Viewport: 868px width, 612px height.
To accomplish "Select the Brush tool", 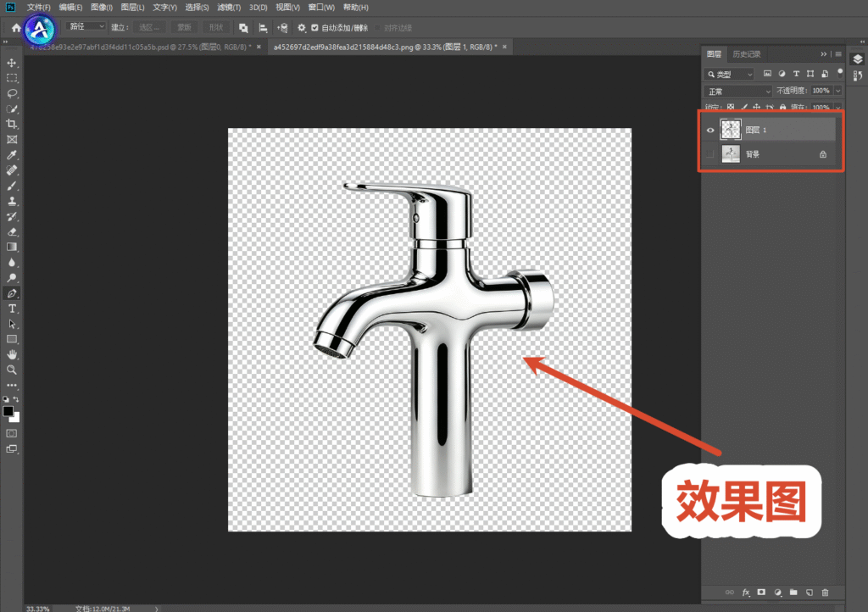I will click(12, 186).
